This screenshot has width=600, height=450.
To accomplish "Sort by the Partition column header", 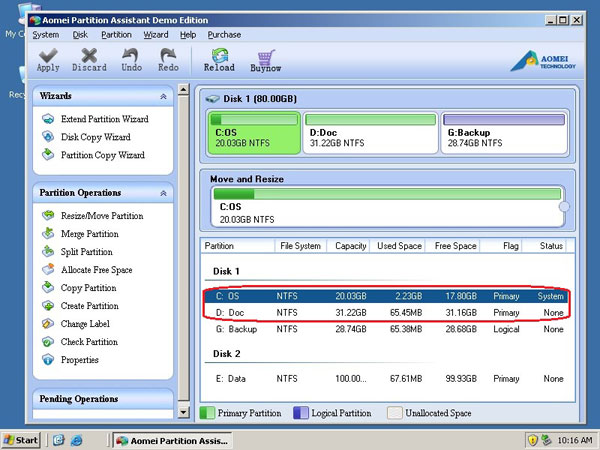I will [x=238, y=246].
